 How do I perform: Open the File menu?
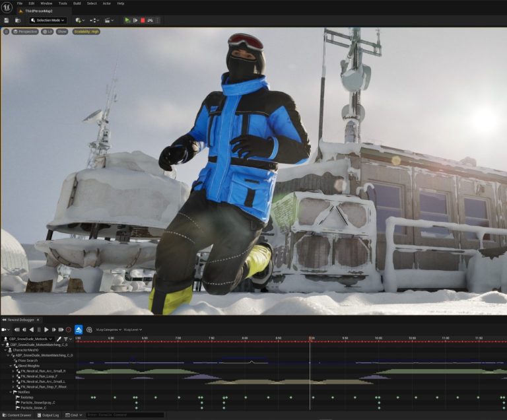pos(19,3)
